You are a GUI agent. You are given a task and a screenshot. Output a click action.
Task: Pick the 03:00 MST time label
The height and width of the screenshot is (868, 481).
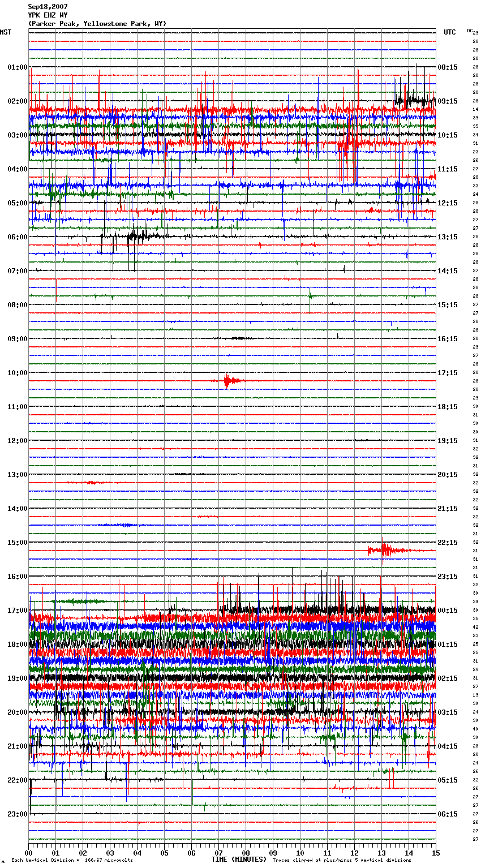point(18,135)
